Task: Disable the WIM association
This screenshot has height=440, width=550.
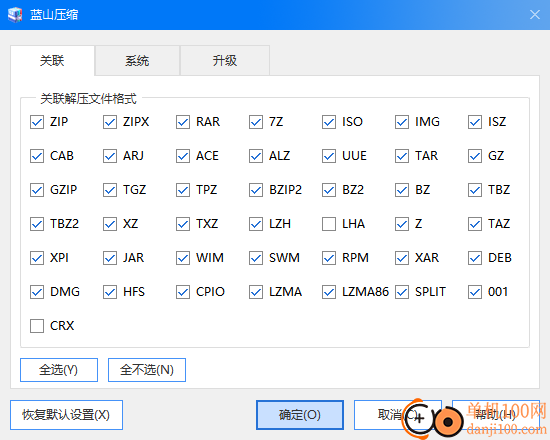Action: [x=183, y=258]
